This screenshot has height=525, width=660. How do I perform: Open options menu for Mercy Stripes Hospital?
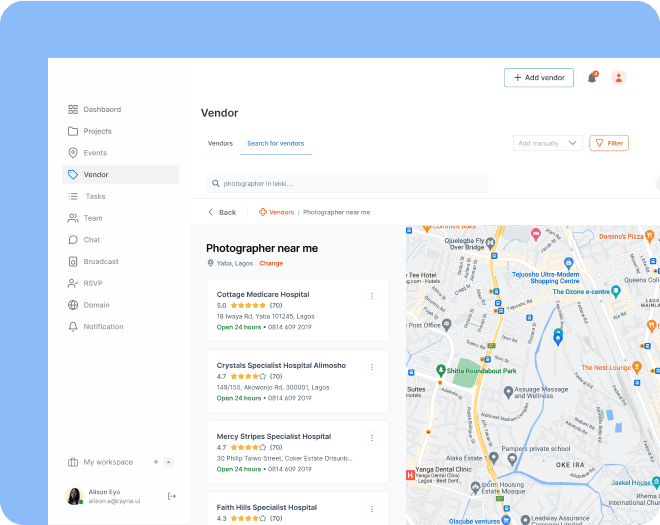(372, 438)
